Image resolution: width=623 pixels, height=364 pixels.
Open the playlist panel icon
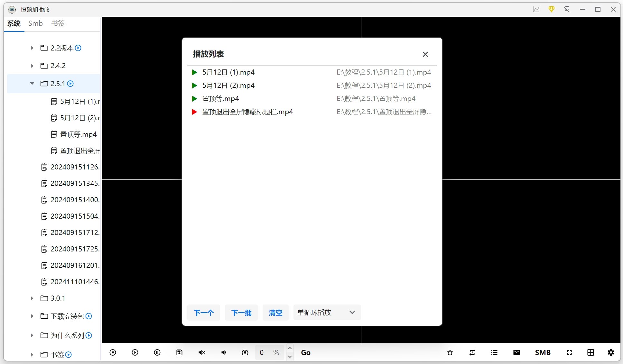pos(494,352)
